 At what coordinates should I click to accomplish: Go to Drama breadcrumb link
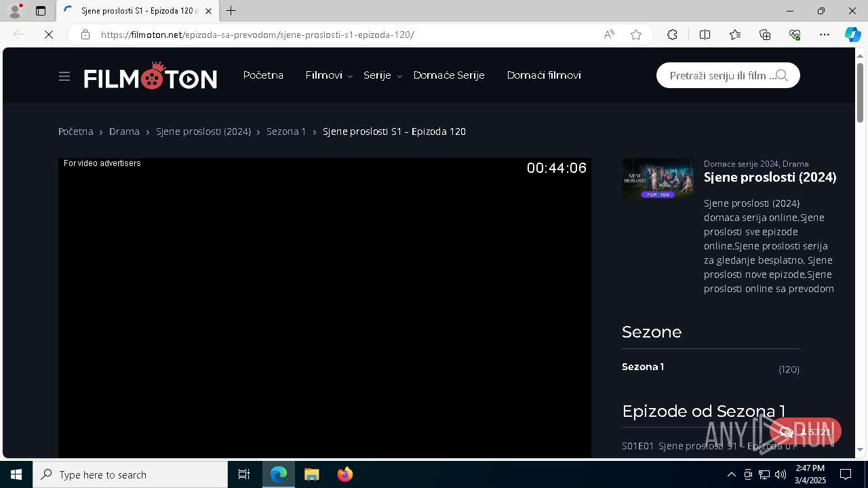pos(124,131)
